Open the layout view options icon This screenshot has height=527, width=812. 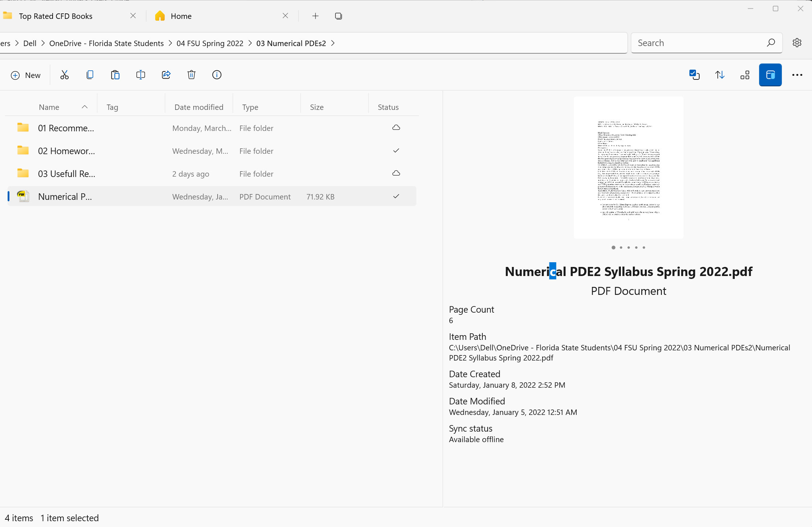[x=745, y=75]
